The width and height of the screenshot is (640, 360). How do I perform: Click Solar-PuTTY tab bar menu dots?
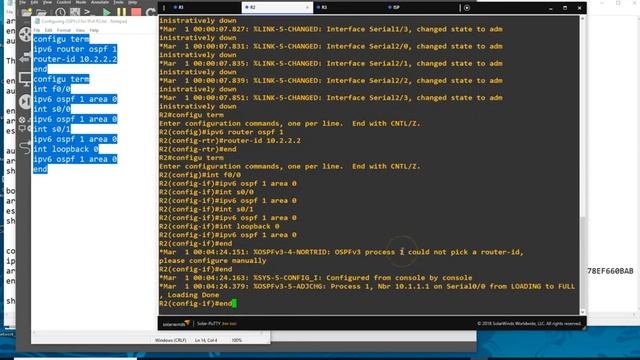[x=164, y=7]
